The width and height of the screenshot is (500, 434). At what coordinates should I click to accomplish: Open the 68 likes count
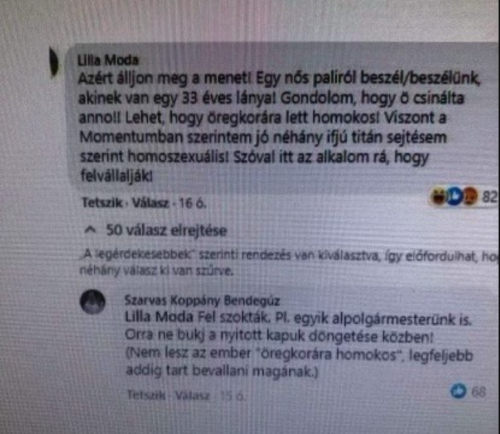point(478,392)
